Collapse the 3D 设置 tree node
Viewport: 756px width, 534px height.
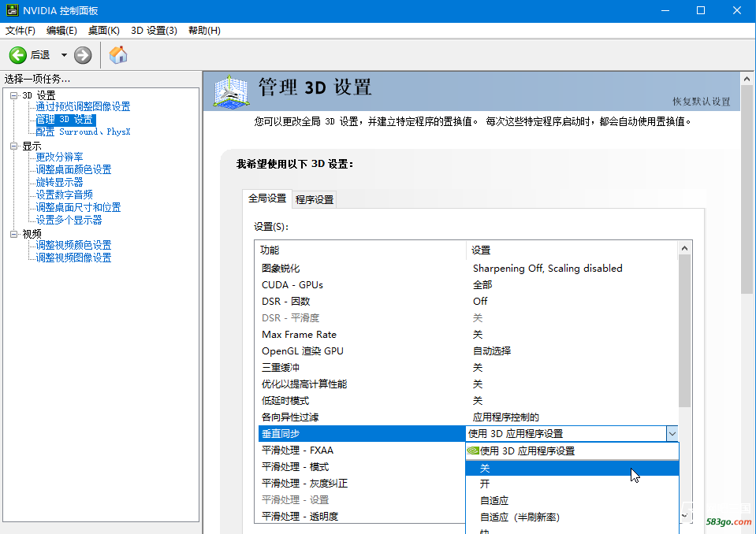[x=13, y=95]
